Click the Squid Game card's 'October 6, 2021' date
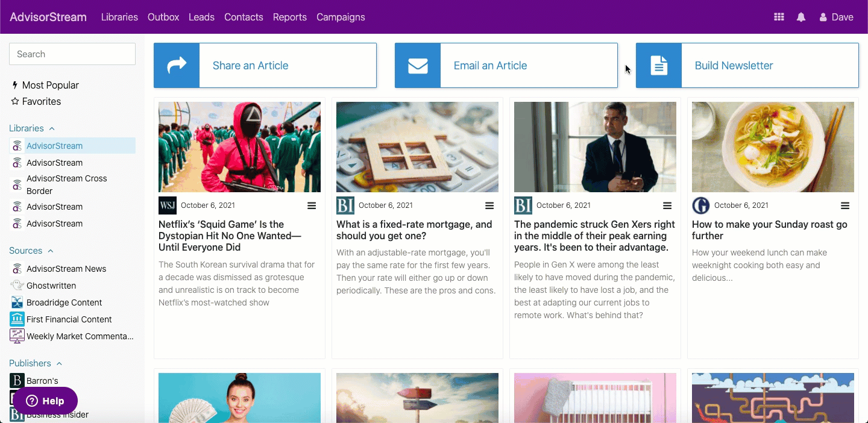The height and width of the screenshot is (423, 868). coord(208,205)
